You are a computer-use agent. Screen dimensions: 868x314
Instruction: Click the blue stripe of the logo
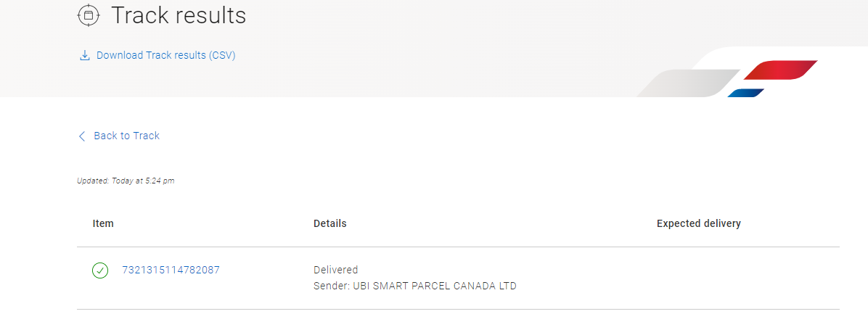coord(746,93)
